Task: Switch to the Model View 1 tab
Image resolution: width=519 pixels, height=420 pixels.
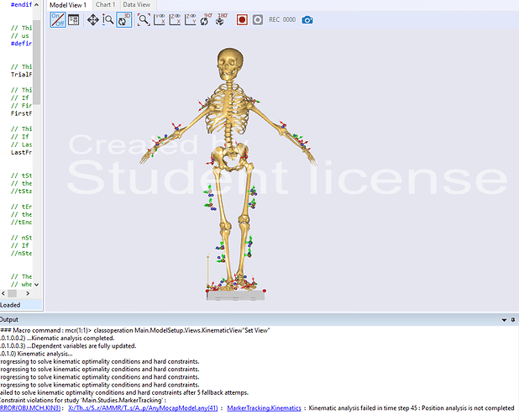Action: (x=68, y=5)
